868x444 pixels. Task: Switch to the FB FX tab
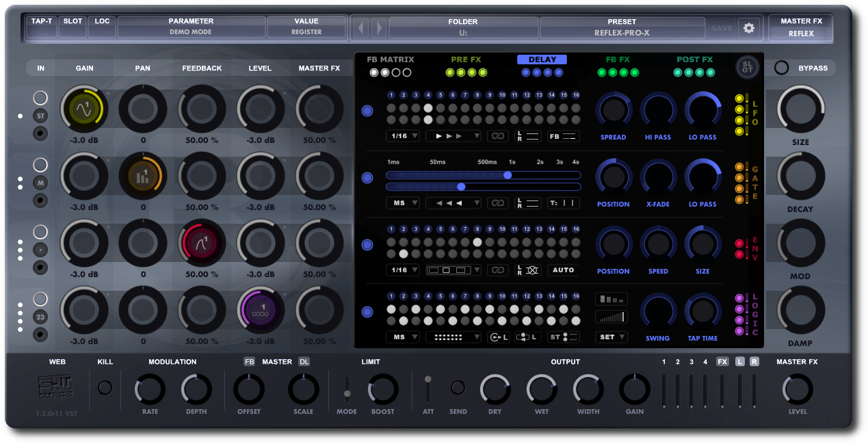618,60
